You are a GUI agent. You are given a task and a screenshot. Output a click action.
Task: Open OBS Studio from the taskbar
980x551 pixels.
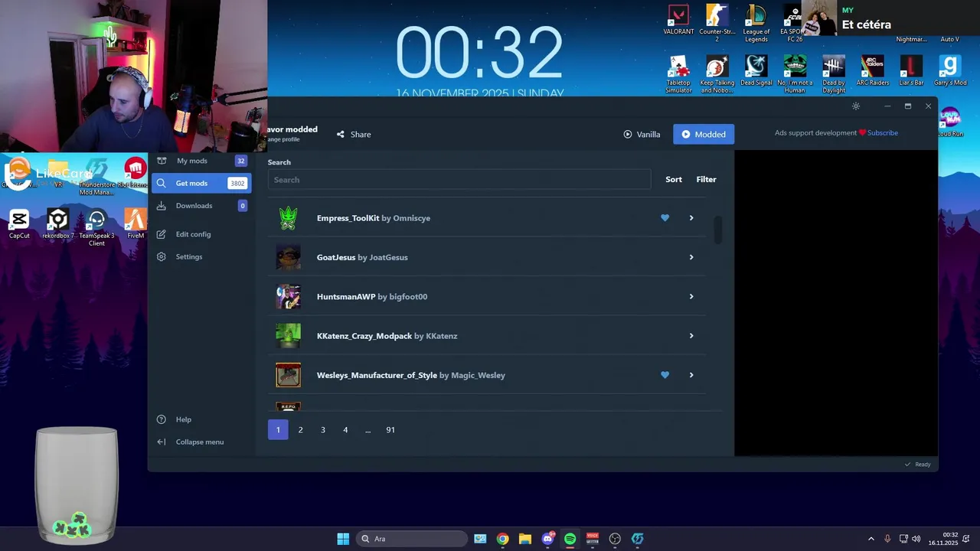615,539
